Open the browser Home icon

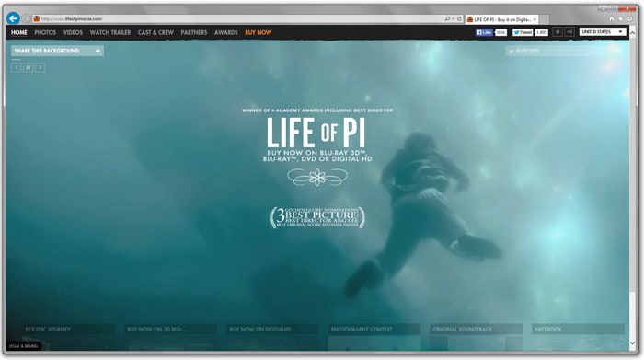[612, 19]
